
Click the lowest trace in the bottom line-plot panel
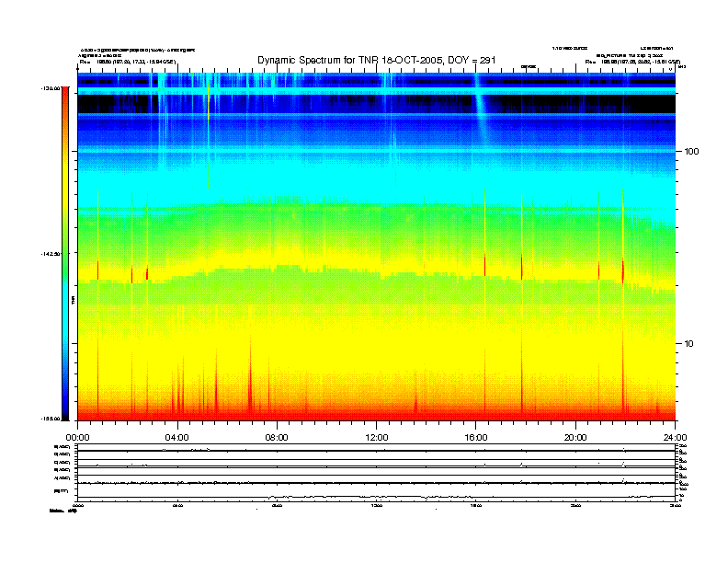377,497
